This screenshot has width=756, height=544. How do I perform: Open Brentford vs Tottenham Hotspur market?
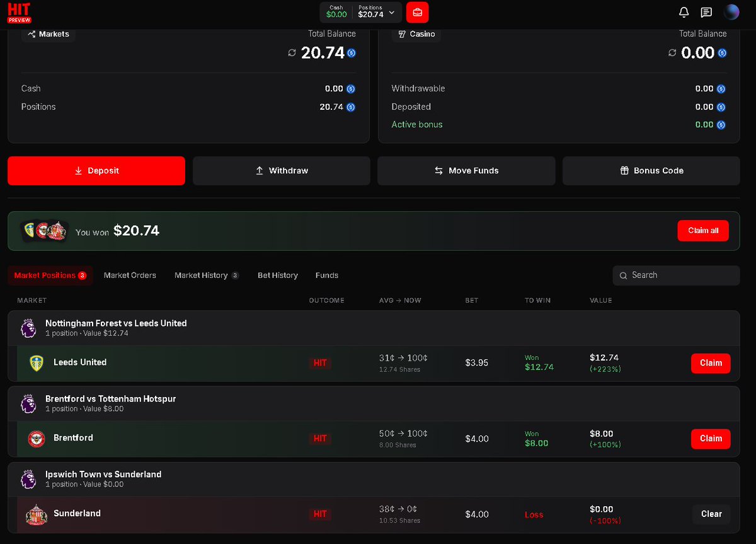click(x=111, y=399)
